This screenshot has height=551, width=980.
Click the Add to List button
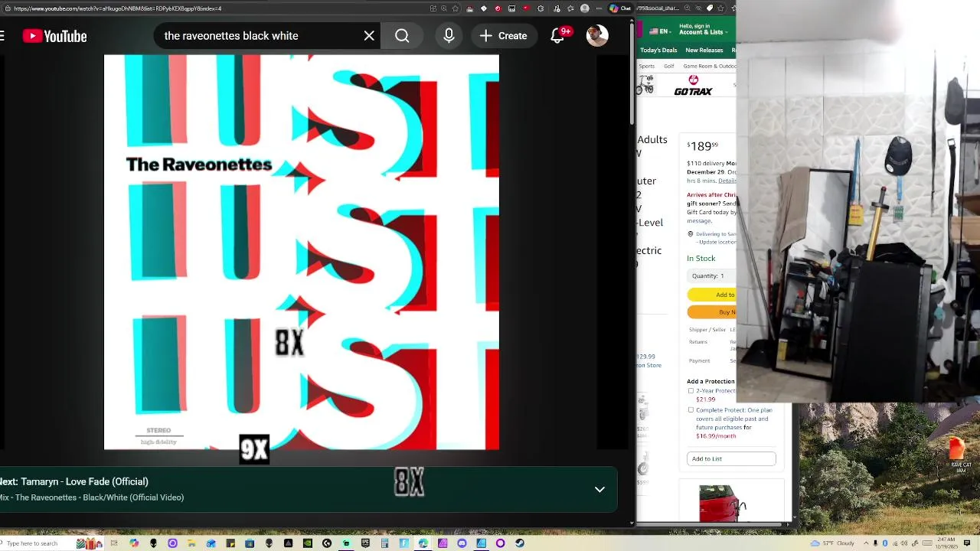point(731,459)
